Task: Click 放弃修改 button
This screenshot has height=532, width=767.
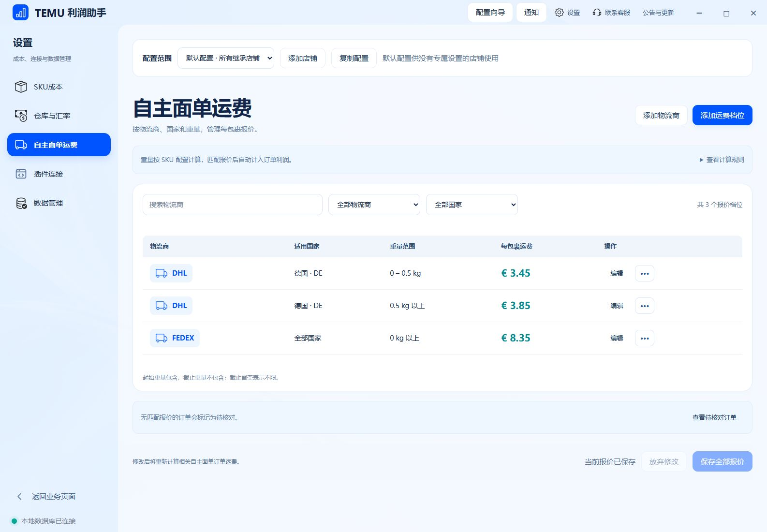Action: point(664,461)
